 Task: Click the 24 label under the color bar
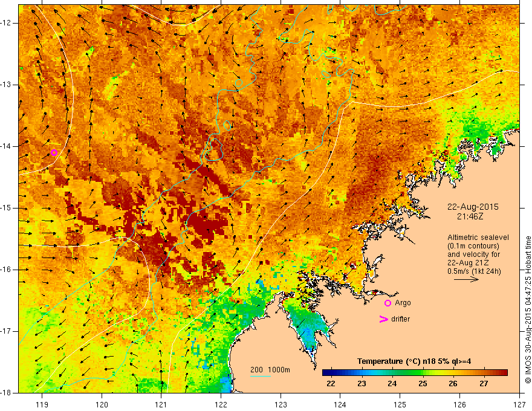point(392,384)
